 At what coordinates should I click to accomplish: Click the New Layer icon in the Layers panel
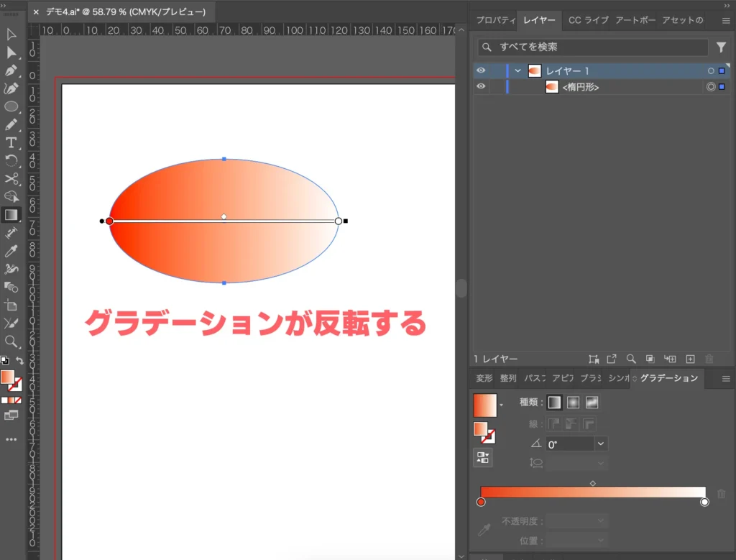[689, 358]
